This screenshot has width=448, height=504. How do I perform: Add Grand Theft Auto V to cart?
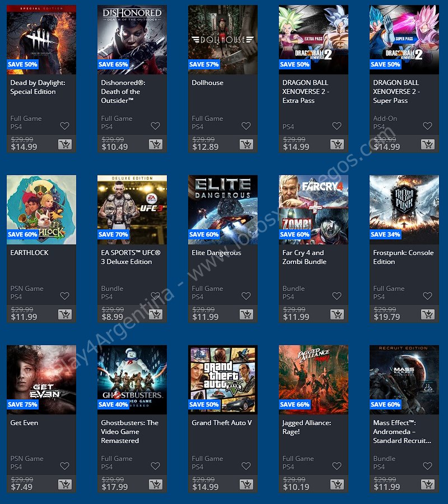(246, 484)
